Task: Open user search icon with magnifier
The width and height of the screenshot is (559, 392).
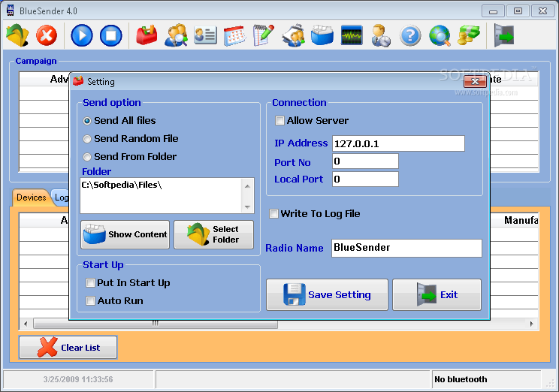Action: pyautogui.click(x=176, y=35)
